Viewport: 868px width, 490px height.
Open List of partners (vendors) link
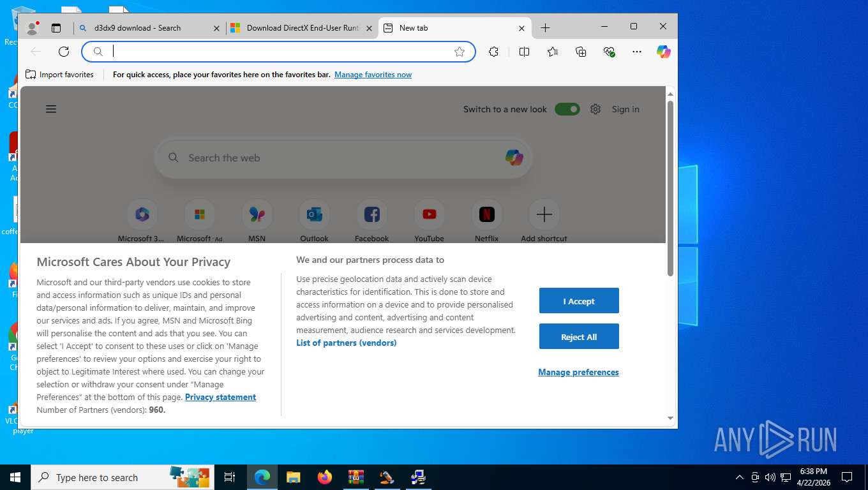coord(347,343)
